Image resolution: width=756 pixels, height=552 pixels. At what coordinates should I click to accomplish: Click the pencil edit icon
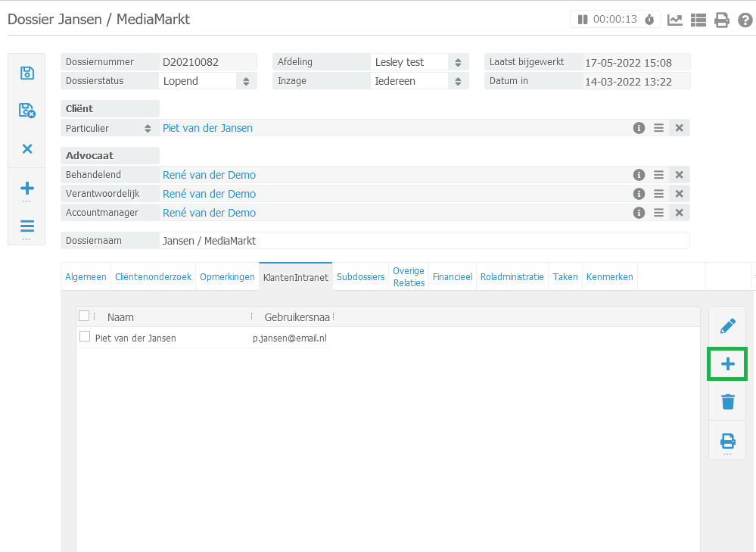coord(727,326)
